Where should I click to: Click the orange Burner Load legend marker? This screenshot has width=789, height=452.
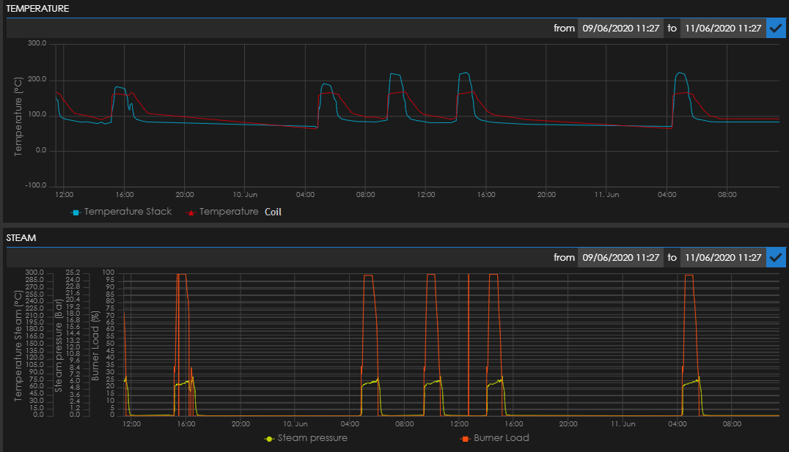click(463, 438)
